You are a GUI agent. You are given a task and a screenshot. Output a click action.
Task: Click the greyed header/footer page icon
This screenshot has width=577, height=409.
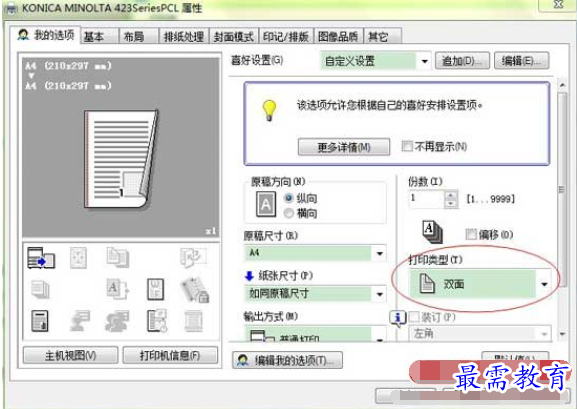tap(193, 321)
